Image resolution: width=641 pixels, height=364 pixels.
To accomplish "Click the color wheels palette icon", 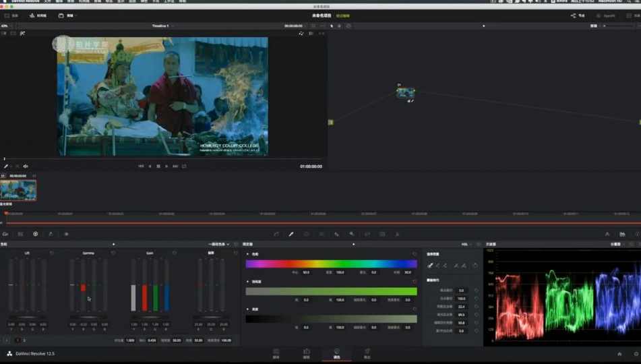I will (x=36, y=234).
